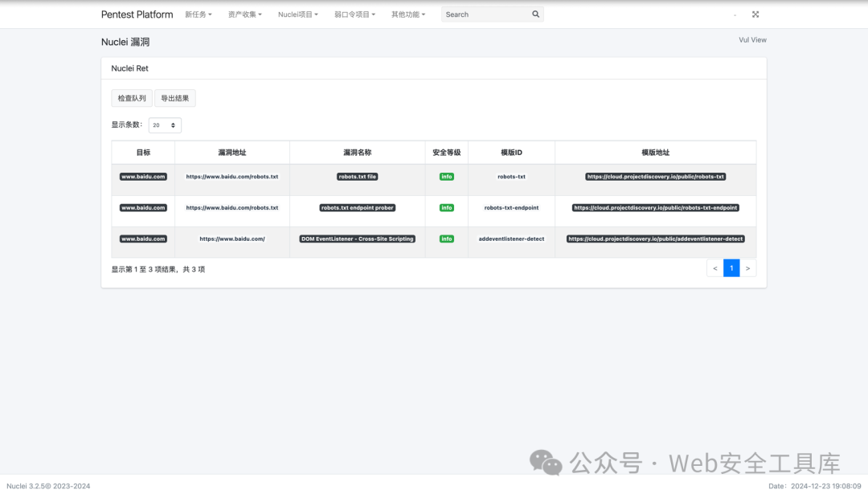The height and width of the screenshot is (498, 868).
Task: Select the robots.txt endpoint prober badge
Action: (357, 207)
